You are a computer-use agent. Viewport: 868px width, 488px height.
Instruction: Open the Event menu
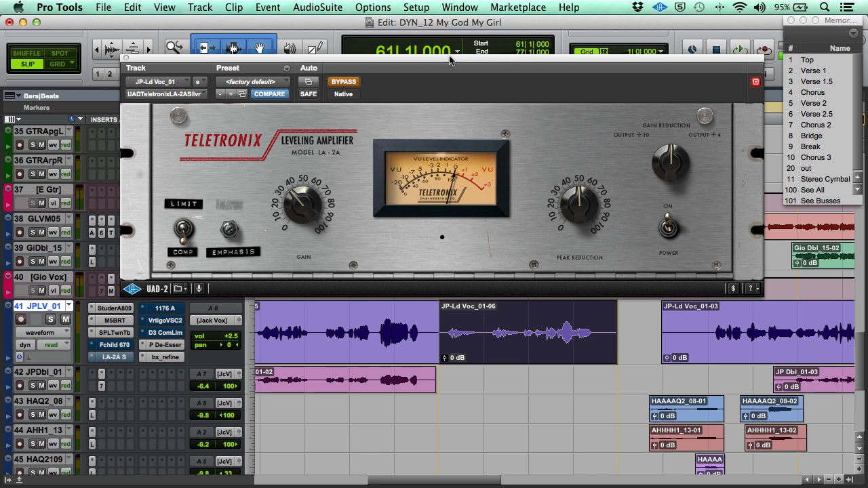point(268,7)
